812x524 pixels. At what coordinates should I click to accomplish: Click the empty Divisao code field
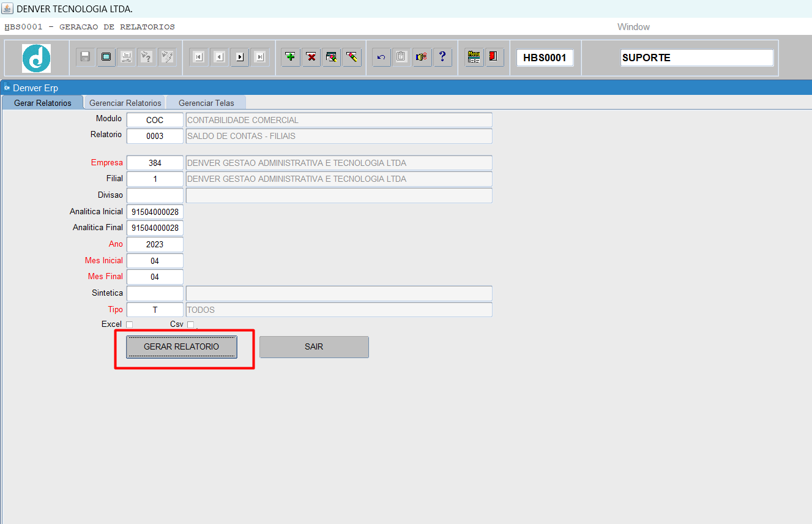click(x=155, y=195)
